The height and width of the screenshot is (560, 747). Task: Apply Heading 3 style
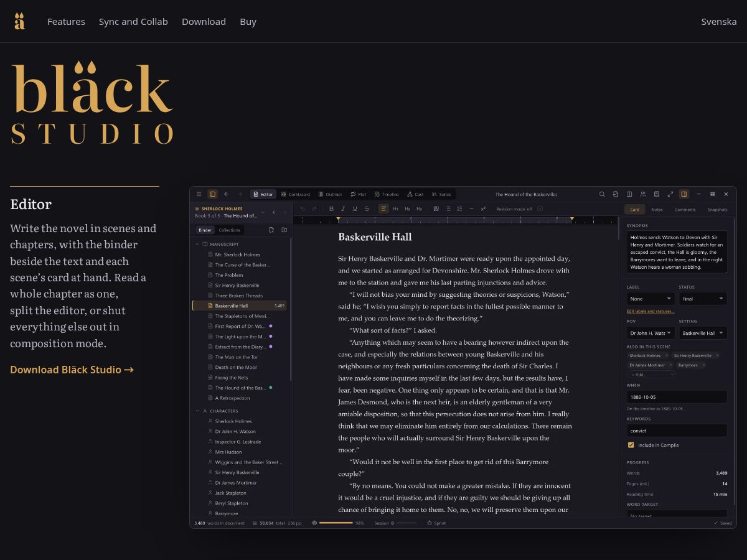click(419, 208)
